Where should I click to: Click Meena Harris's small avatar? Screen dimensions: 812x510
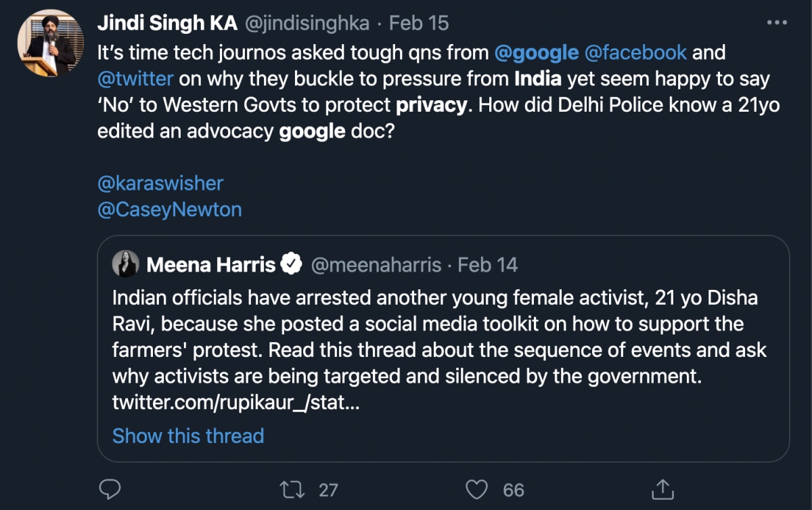126,264
